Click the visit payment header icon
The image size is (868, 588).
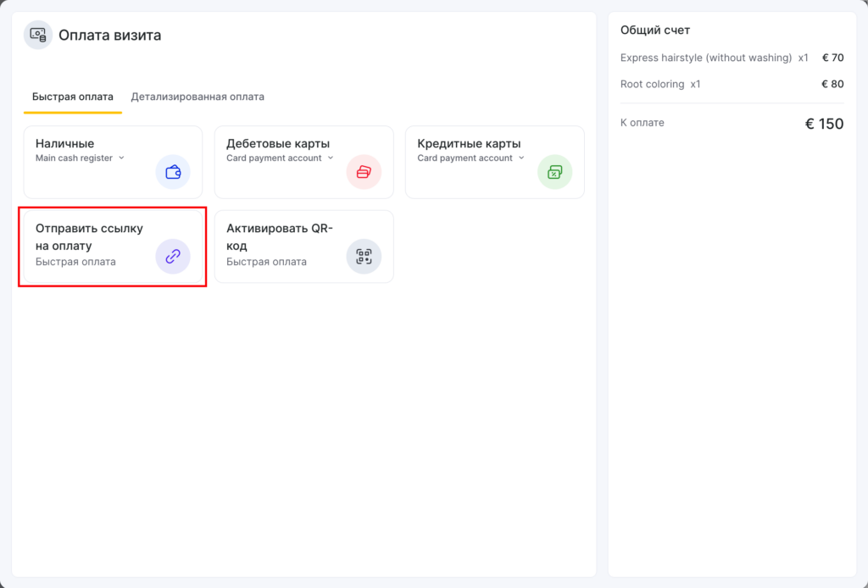[37, 35]
